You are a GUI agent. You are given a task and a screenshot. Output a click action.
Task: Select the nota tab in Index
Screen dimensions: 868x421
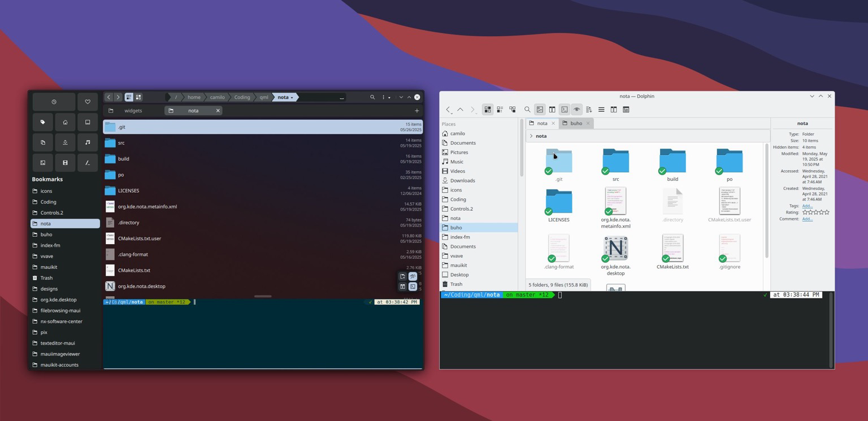click(x=193, y=111)
